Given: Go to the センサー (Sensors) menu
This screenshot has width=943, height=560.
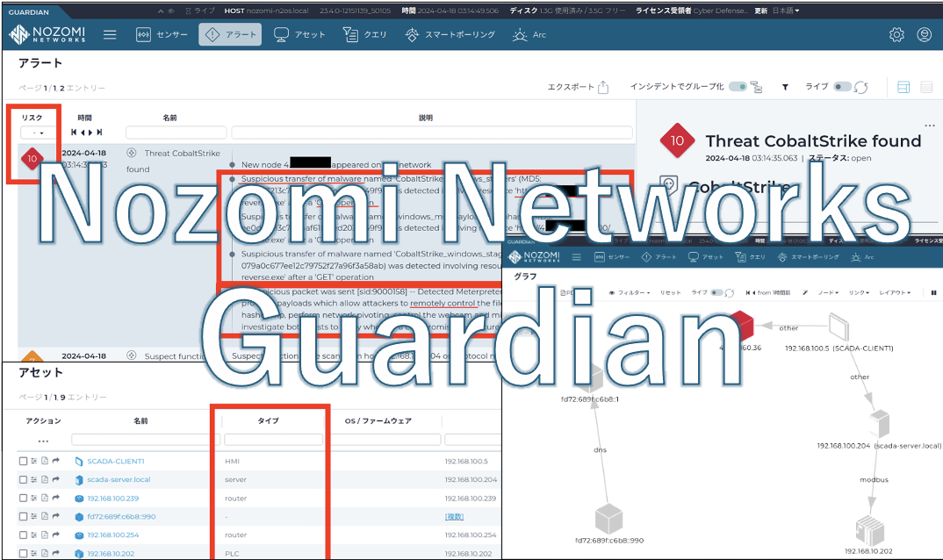Looking at the screenshot, I should pyautogui.click(x=162, y=35).
